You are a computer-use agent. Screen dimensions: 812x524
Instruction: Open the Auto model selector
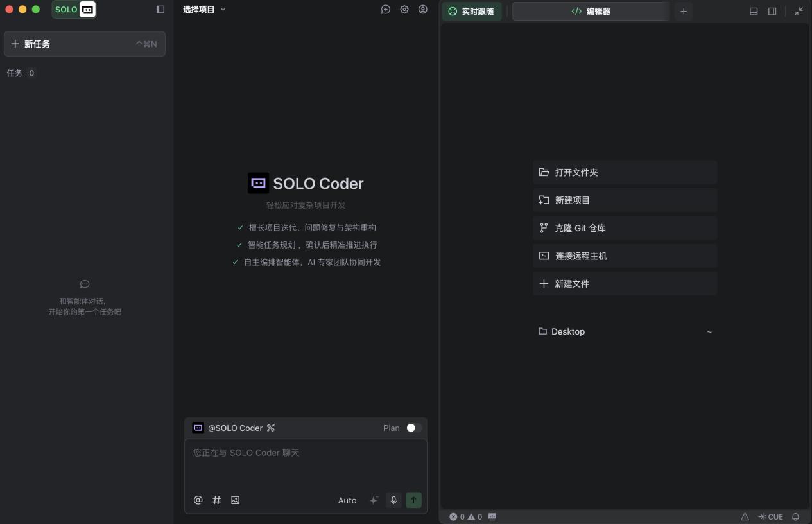347,500
